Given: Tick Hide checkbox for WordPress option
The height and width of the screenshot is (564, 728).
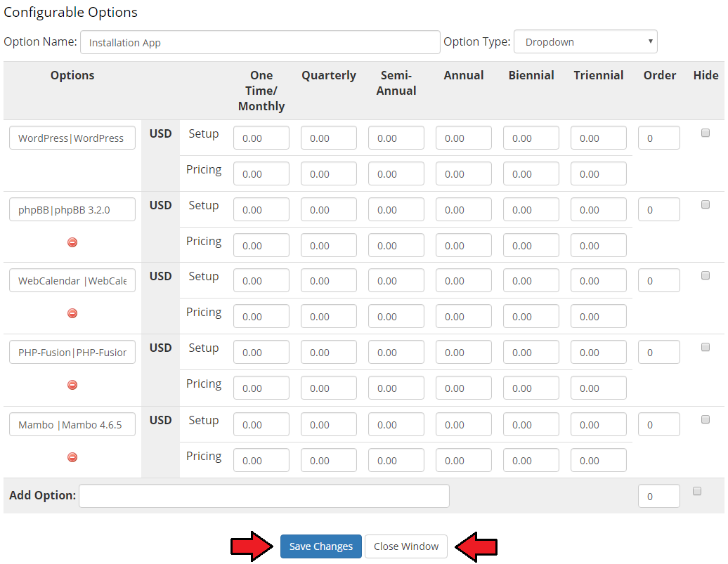Looking at the screenshot, I should pyautogui.click(x=706, y=133).
